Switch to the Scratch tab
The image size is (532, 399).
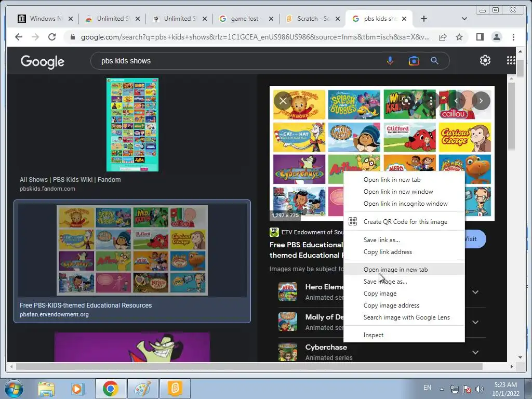(312, 19)
